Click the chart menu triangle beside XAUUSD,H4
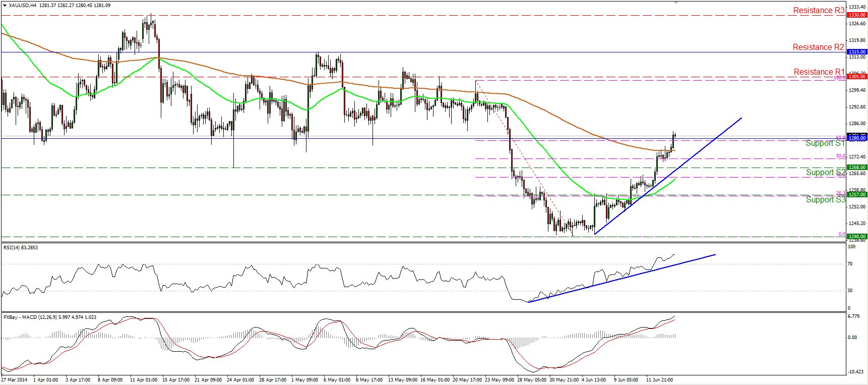 tap(5, 6)
